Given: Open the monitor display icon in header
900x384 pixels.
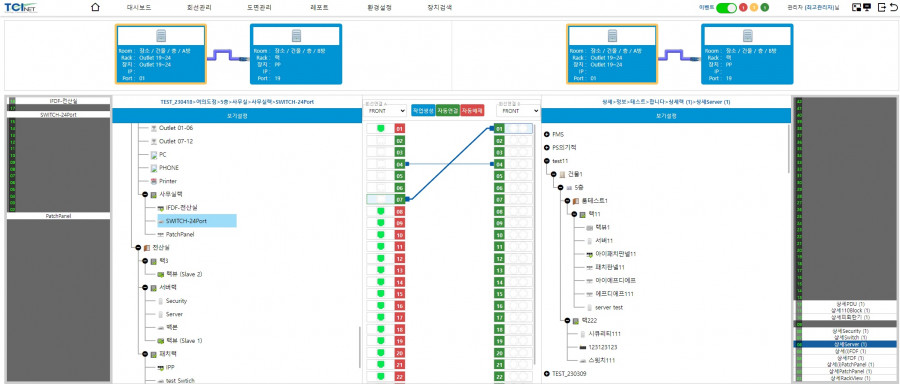Looking at the screenshot, I should [x=867, y=7].
